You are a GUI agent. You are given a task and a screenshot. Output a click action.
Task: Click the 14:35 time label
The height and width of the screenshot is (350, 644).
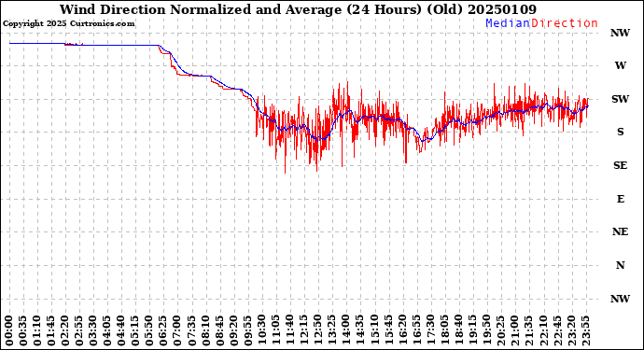(360, 331)
